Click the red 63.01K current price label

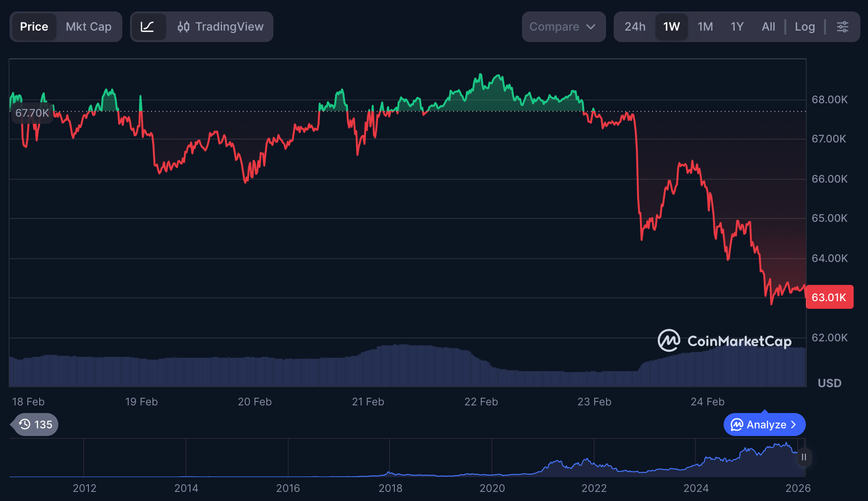[829, 297]
